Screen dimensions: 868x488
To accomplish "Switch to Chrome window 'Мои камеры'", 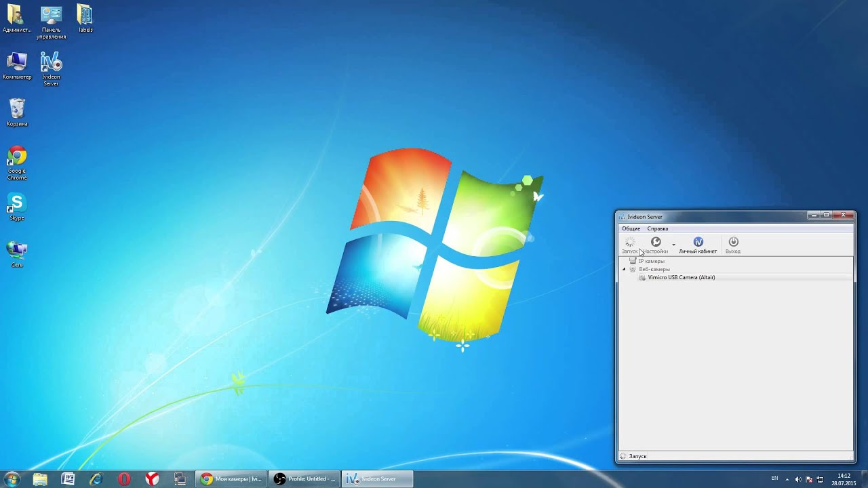I will [x=231, y=479].
